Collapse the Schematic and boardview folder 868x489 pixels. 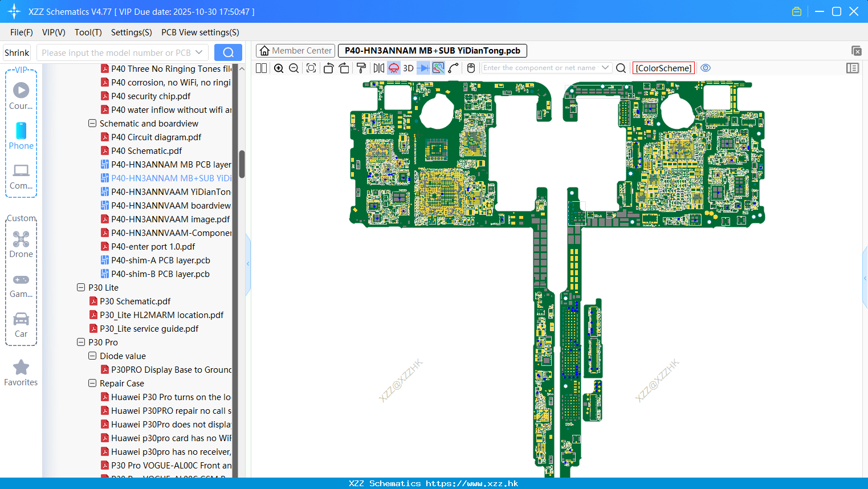92,123
